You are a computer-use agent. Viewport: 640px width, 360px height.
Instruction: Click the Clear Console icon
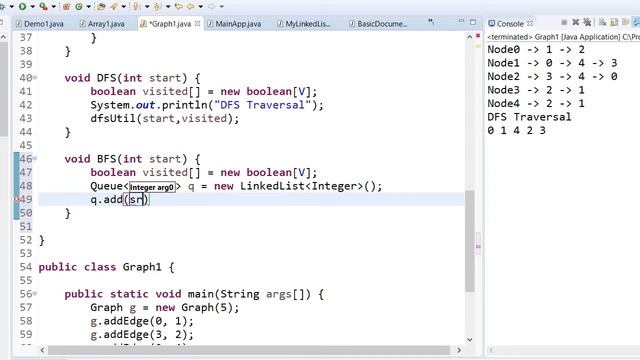[602, 22]
